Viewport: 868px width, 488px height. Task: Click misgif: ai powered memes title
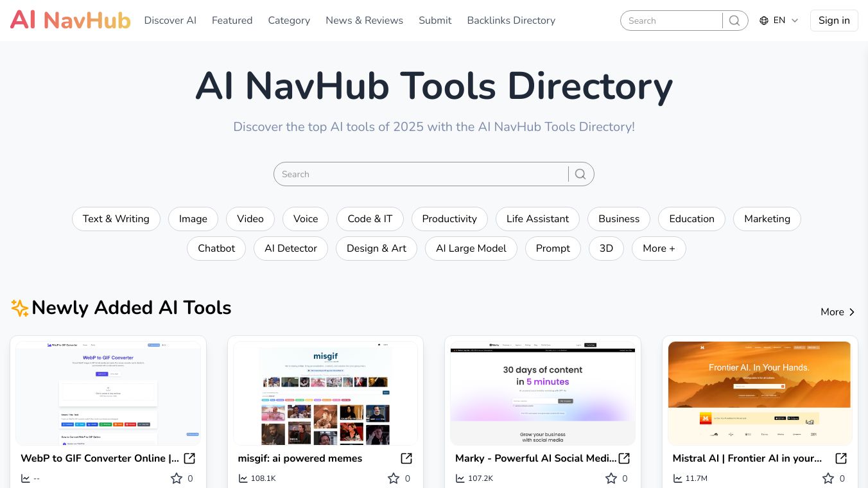coord(300,458)
